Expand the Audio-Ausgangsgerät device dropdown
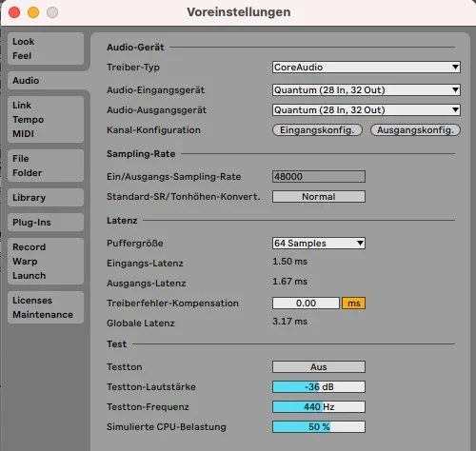 tap(367, 109)
